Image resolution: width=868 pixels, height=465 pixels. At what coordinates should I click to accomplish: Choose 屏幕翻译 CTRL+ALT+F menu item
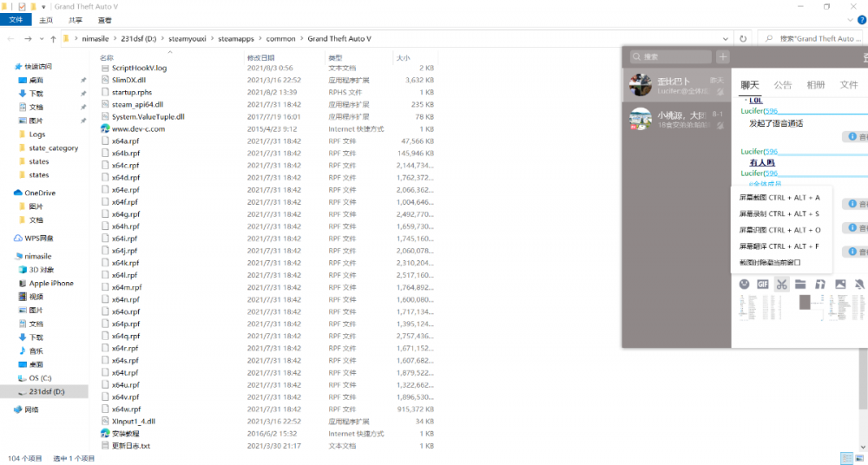[x=779, y=246]
